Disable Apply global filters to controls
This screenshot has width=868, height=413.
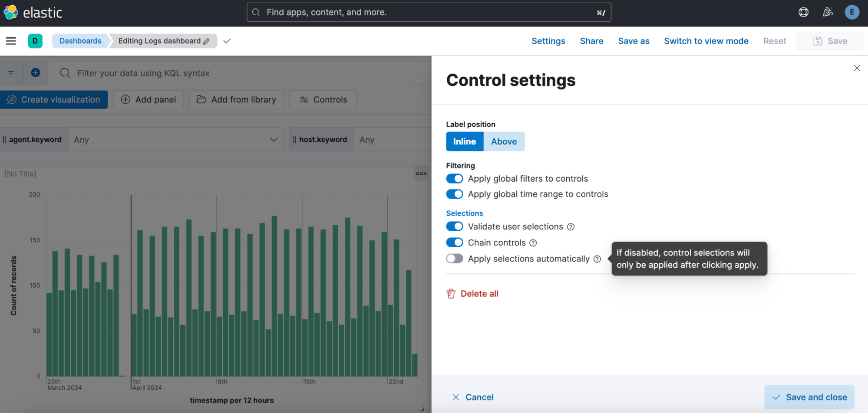[x=455, y=179]
